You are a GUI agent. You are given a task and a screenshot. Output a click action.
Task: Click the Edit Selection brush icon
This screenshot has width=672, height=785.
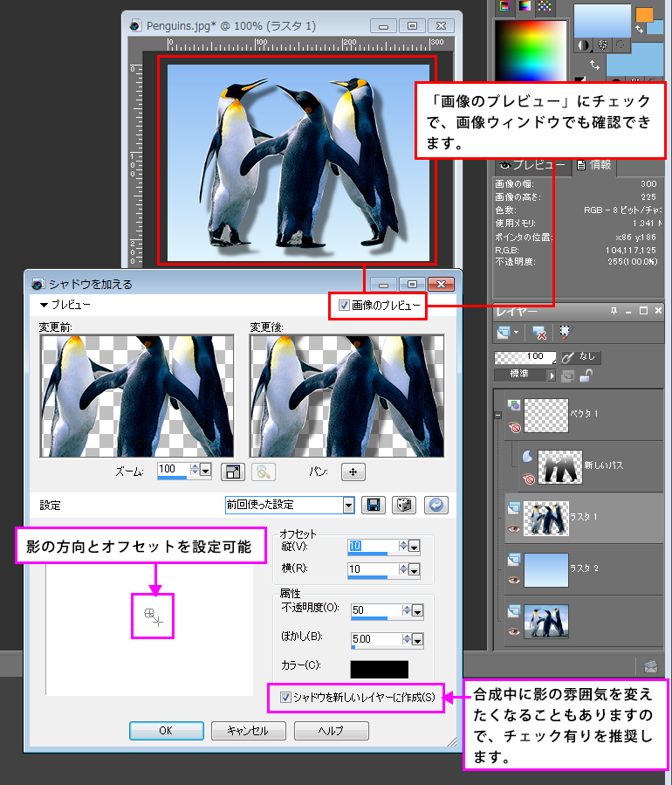tap(566, 332)
